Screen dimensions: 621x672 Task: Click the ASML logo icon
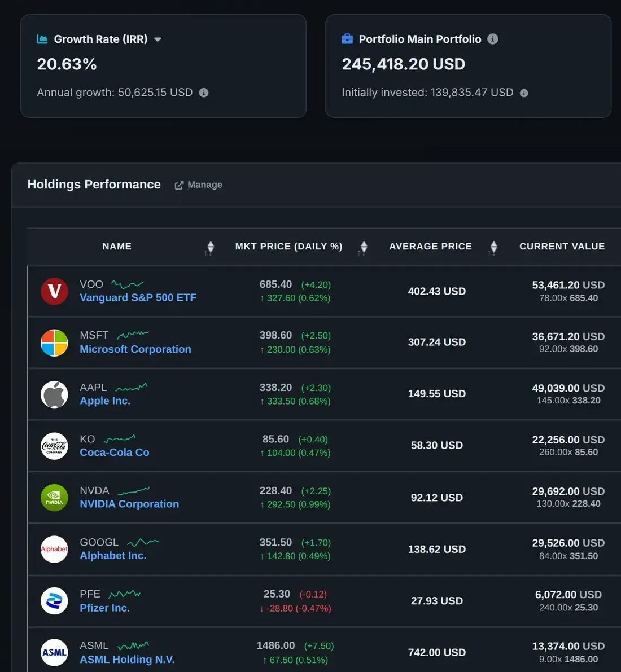click(54, 652)
